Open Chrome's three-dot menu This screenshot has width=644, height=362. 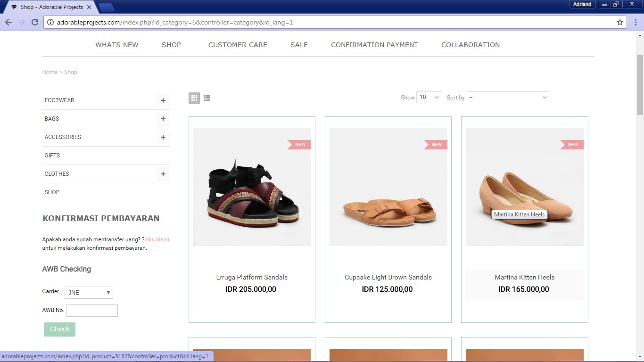(636, 22)
